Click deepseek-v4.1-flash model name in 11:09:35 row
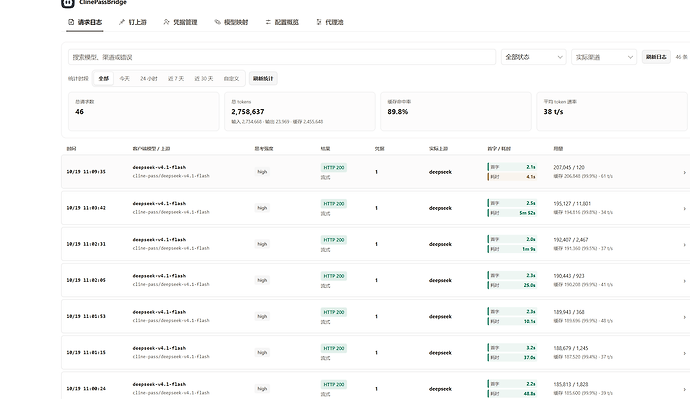Viewport: 690px width, 399px height. (159, 167)
